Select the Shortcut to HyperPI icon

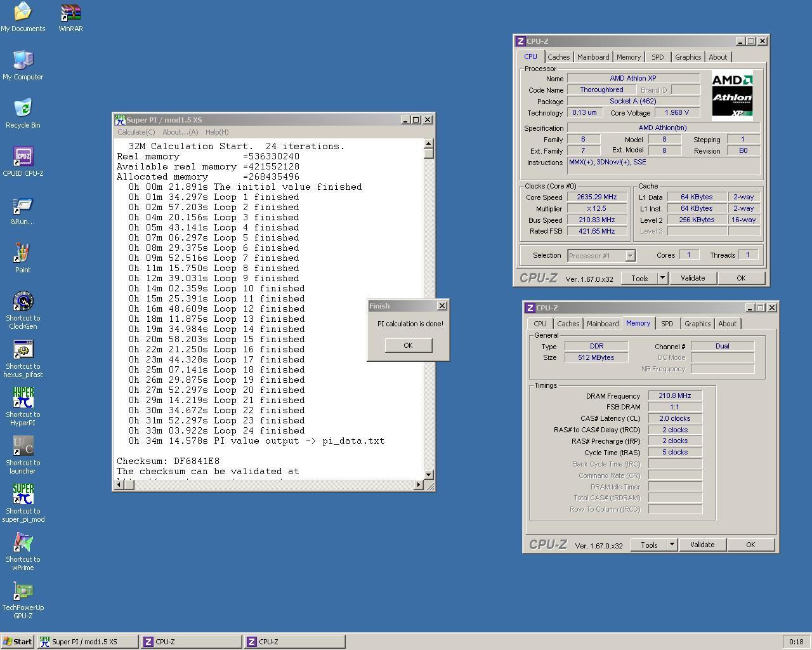click(x=23, y=408)
